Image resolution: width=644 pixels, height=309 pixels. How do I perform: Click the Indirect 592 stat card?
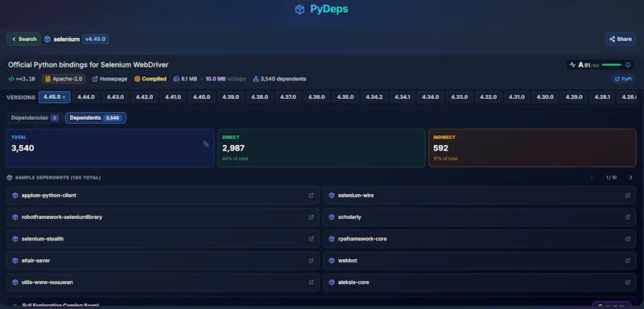tap(532, 148)
